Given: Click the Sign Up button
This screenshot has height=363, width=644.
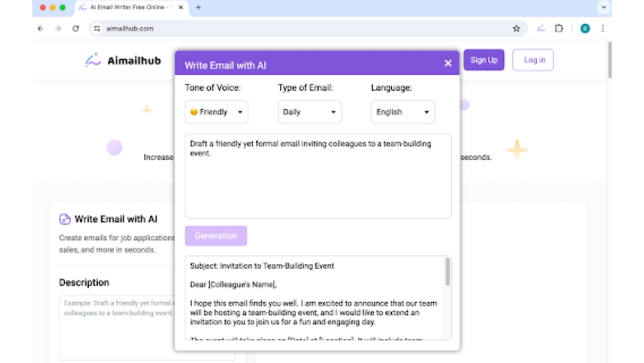Looking at the screenshot, I should pyautogui.click(x=484, y=60).
